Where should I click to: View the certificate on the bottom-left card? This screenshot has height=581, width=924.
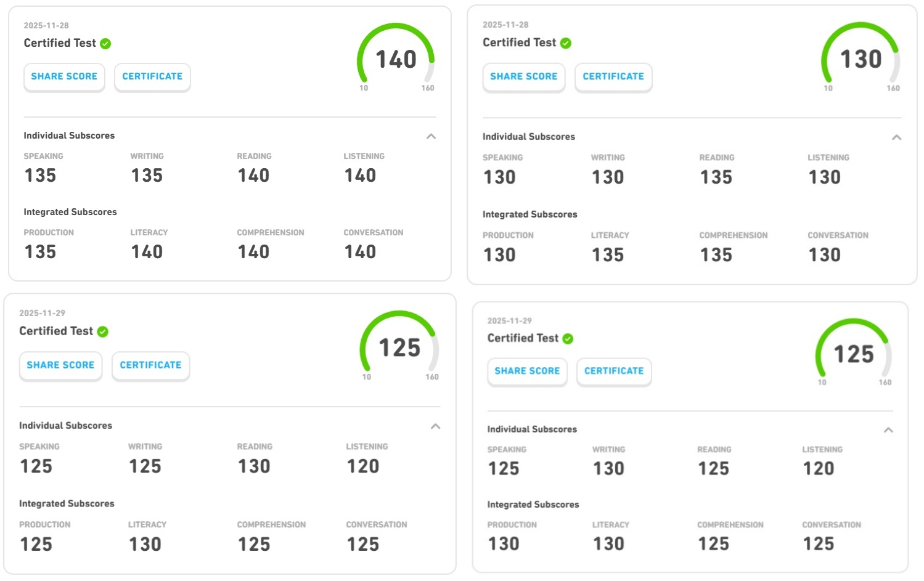[x=150, y=365]
